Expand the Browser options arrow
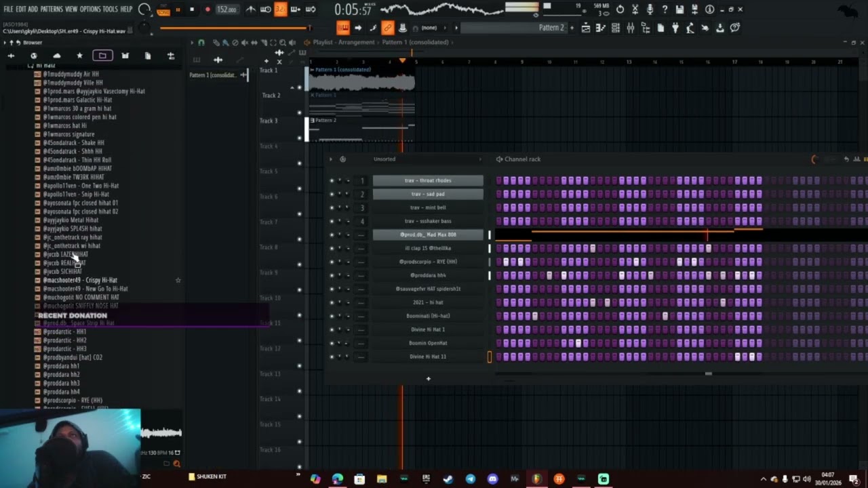The height and width of the screenshot is (488, 868). pos(5,43)
